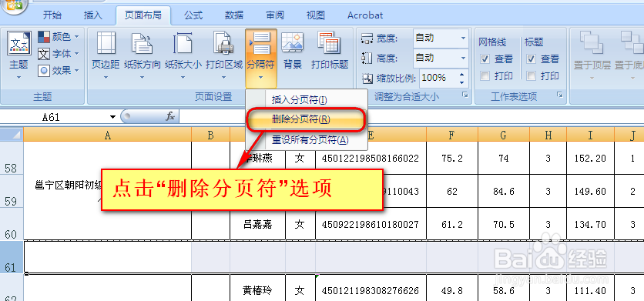Click the Select All corner of sheet
The height and width of the screenshot is (301, 644).
pos(12,134)
